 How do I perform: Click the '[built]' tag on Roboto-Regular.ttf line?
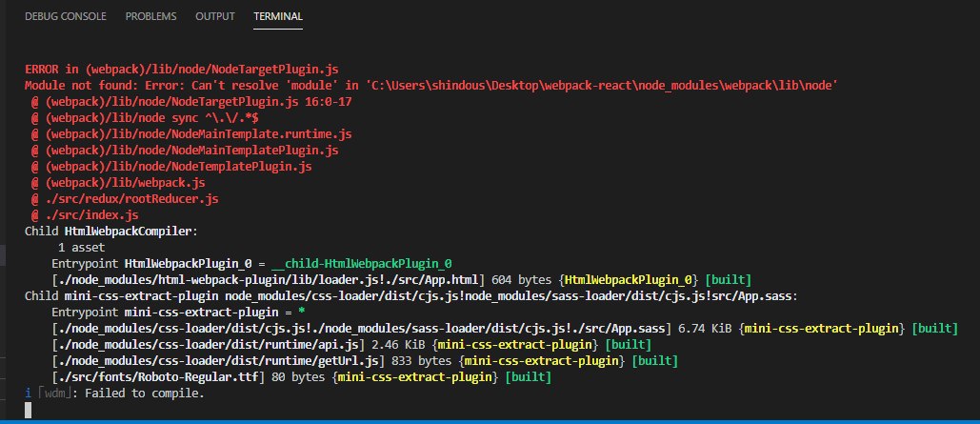[x=528, y=377]
